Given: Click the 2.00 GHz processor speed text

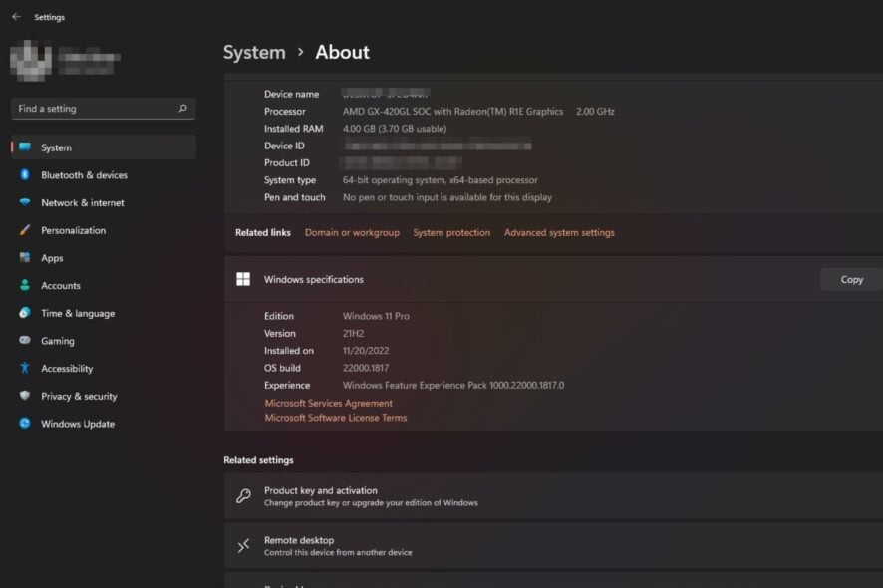Looking at the screenshot, I should point(595,112).
